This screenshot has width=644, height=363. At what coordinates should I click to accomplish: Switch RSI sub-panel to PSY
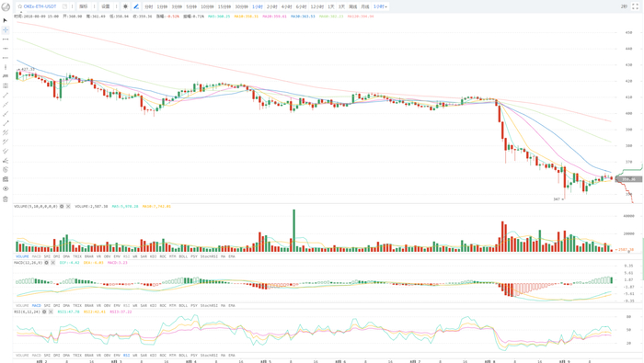194,356
